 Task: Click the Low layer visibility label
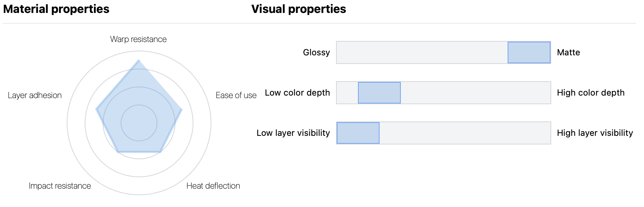click(293, 133)
